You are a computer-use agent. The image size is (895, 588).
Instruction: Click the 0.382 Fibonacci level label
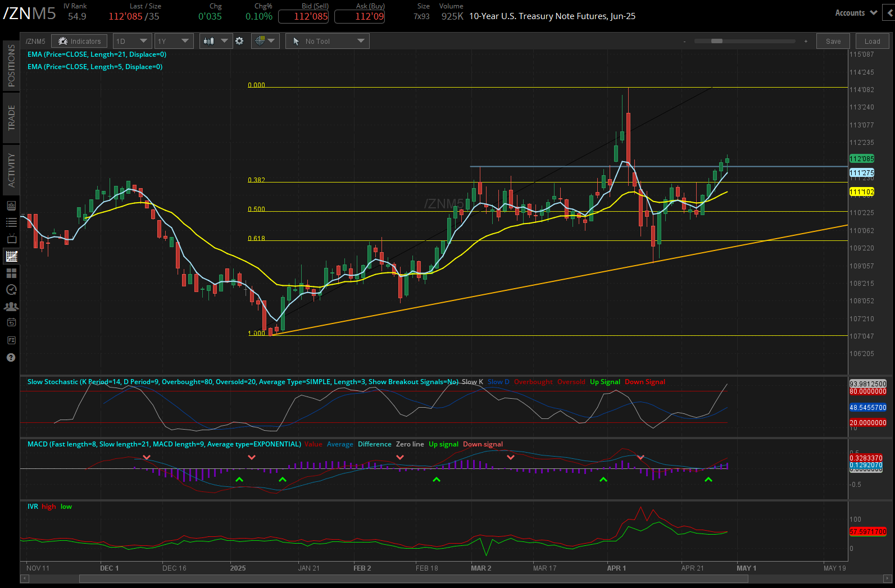pos(256,180)
